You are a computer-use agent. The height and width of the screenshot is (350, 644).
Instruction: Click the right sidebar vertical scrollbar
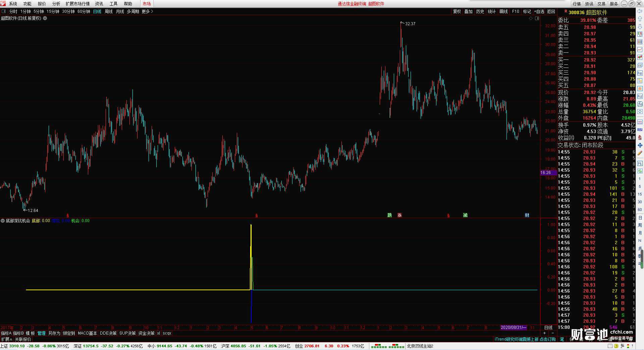[x=642, y=259]
